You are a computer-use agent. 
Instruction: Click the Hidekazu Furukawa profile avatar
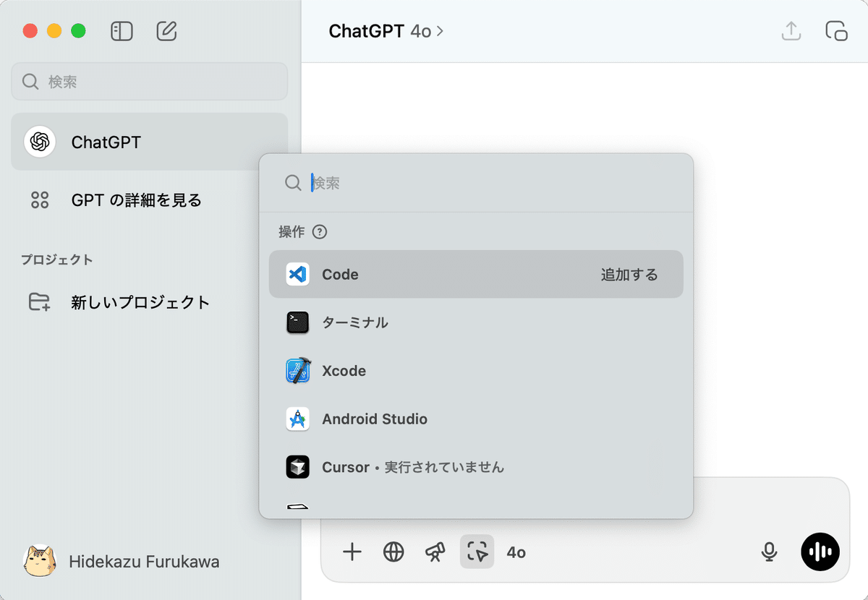click(40, 561)
